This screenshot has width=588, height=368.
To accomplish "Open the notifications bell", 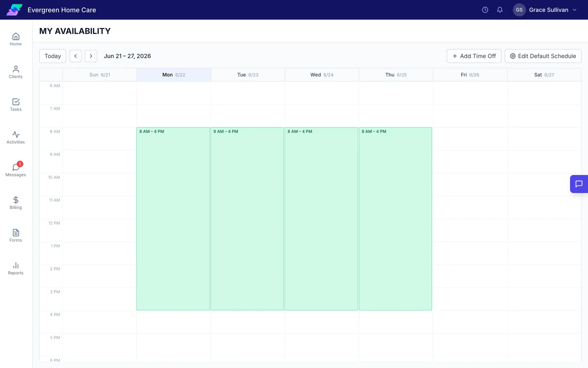I will point(500,10).
